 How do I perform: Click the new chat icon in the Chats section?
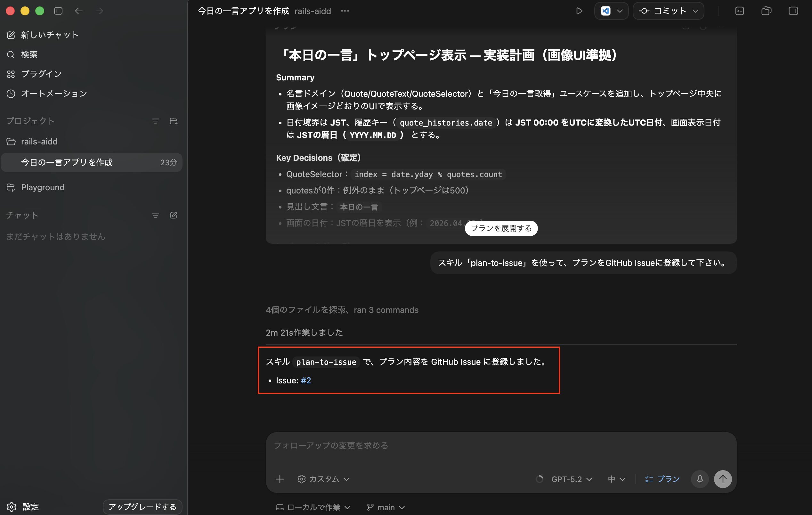(173, 215)
